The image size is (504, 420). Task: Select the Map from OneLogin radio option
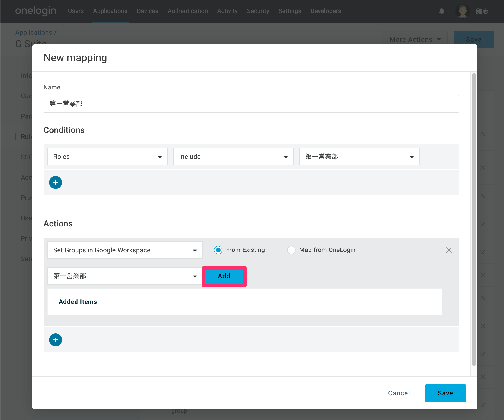(x=291, y=250)
